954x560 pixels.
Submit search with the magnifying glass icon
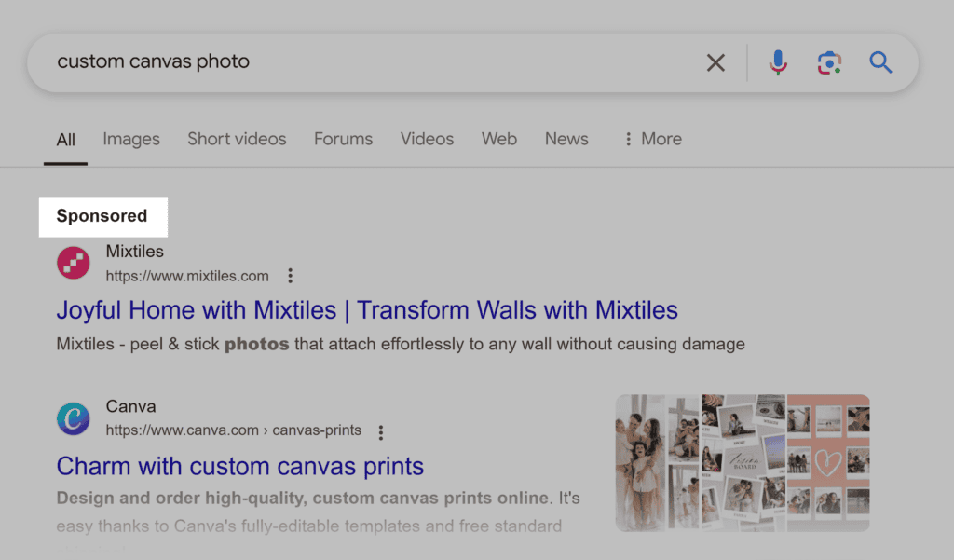[x=880, y=62]
